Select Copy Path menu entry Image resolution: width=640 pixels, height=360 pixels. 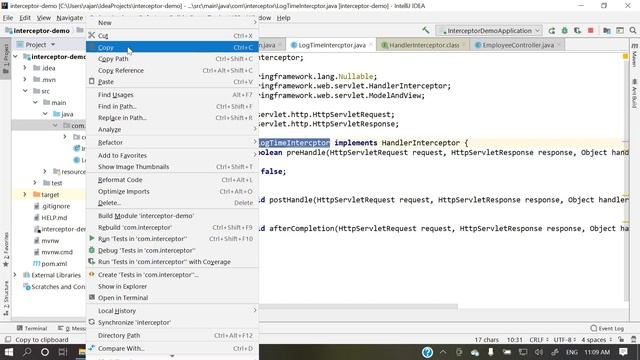[x=172, y=59]
